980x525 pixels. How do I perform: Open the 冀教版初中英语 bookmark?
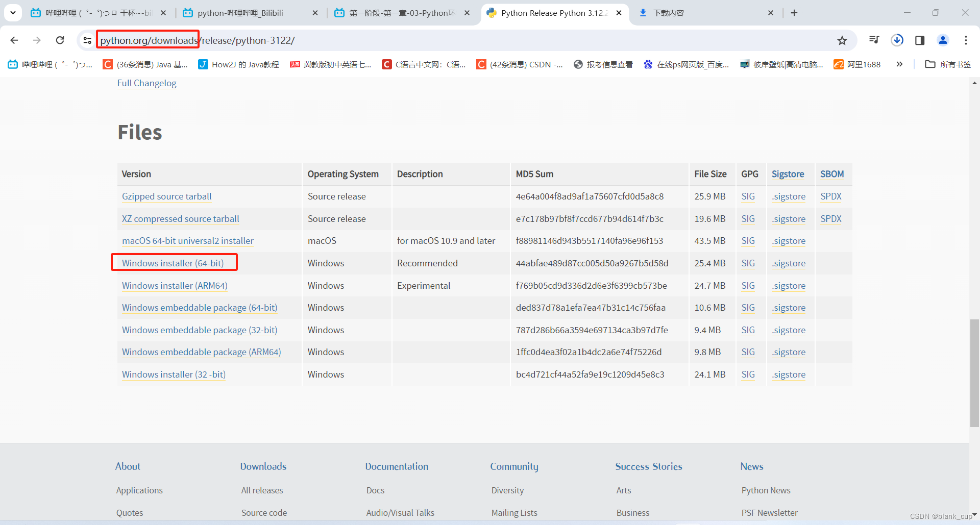(x=331, y=64)
